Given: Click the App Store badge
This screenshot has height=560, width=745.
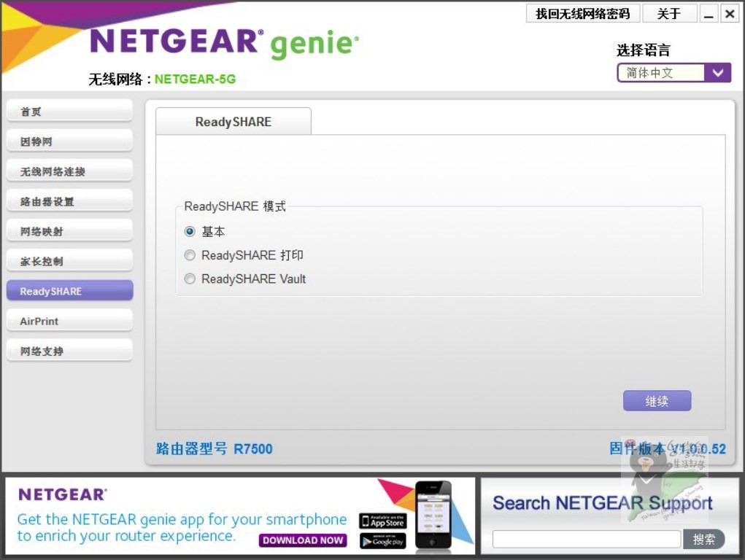Looking at the screenshot, I should coord(383,521).
